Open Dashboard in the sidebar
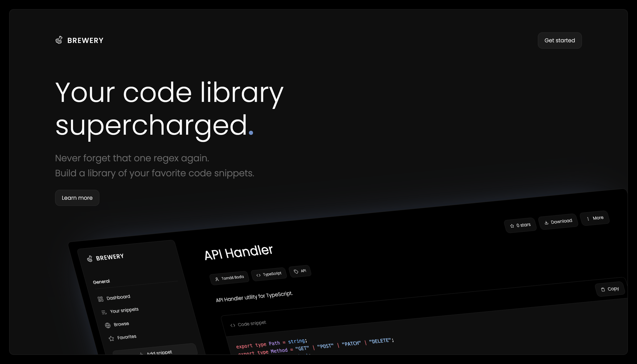Screen dimensions: 637x364 (x=118, y=297)
